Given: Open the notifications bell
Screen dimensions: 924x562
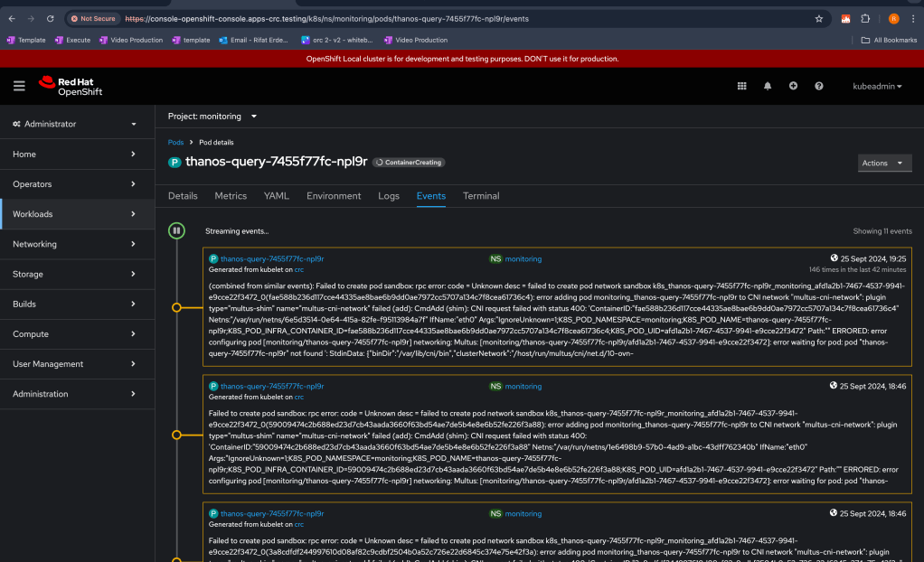Looking at the screenshot, I should pyautogui.click(x=768, y=86).
